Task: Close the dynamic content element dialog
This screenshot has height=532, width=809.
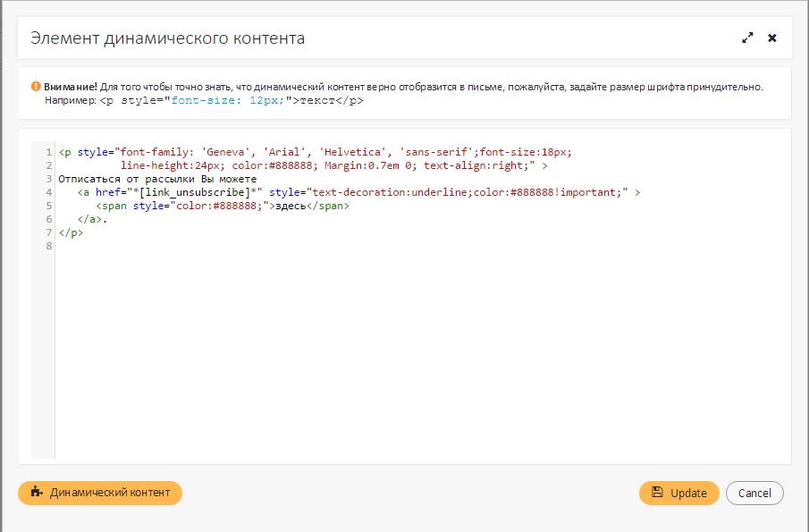Action: (772, 38)
